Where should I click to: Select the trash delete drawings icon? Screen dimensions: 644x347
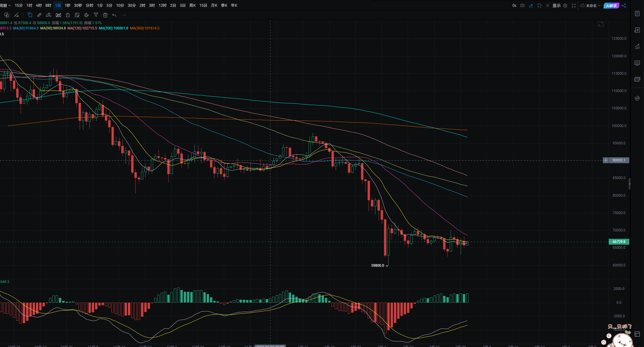105,15
